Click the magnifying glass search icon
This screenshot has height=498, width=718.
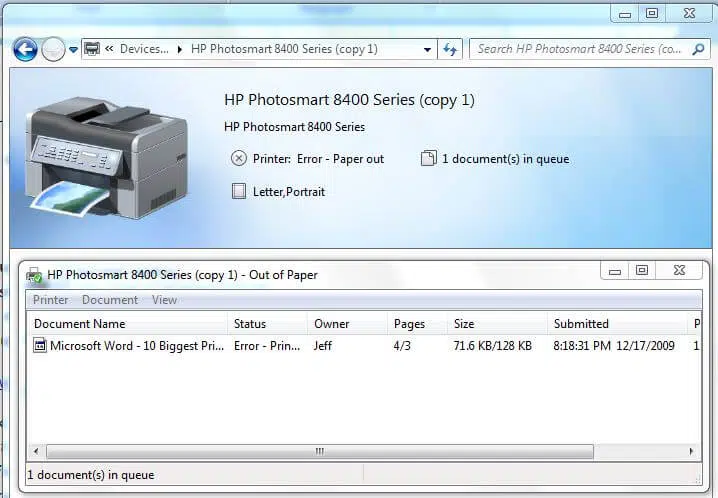pyautogui.click(x=698, y=49)
